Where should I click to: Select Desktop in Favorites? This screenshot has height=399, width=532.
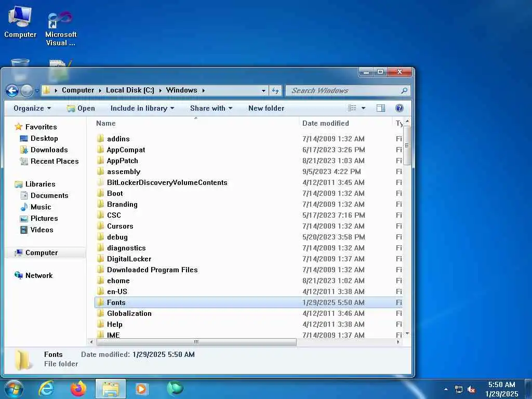point(44,138)
